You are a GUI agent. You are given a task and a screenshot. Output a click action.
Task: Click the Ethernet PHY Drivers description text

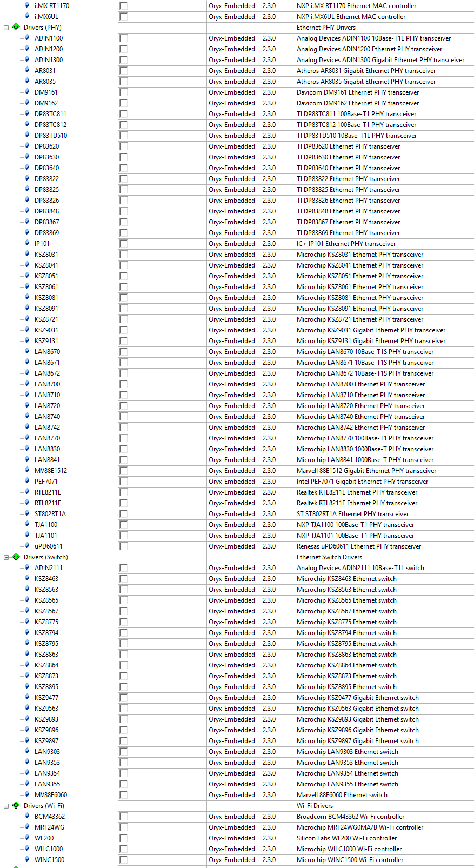coord(326,27)
